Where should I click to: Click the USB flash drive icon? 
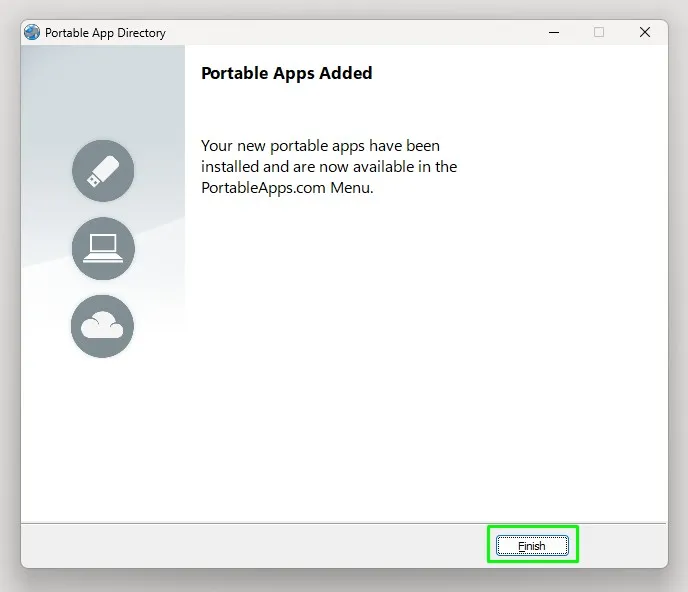(103, 171)
